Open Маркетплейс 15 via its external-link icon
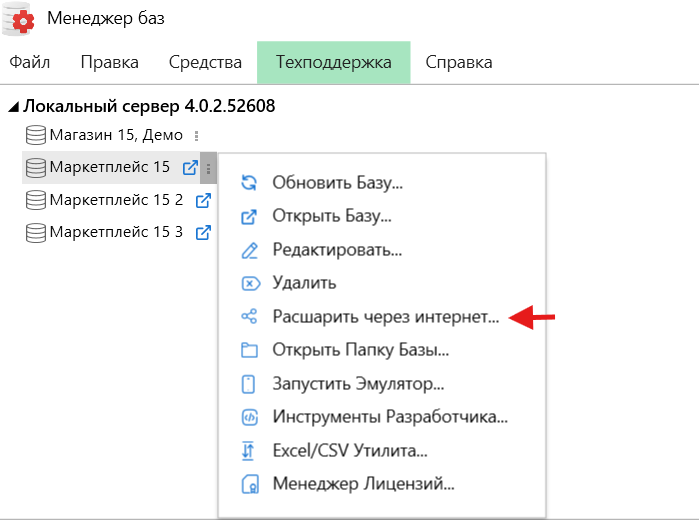699x520 pixels. click(x=190, y=168)
